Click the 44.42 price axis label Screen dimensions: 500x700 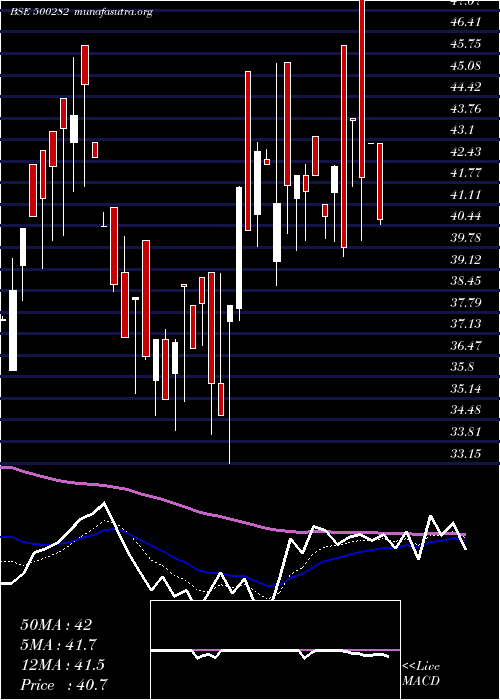pos(466,87)
